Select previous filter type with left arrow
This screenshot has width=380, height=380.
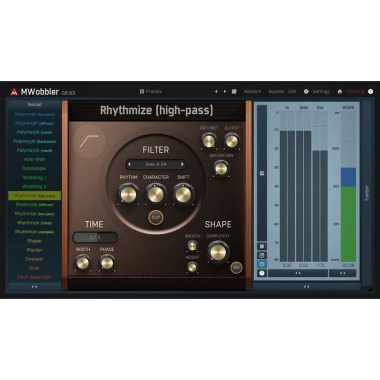point(129,164)
